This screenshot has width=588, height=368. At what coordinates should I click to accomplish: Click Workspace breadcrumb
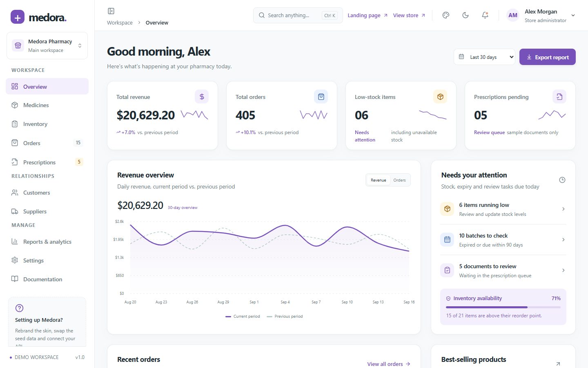pyautogui.click(x=120, y=23)
